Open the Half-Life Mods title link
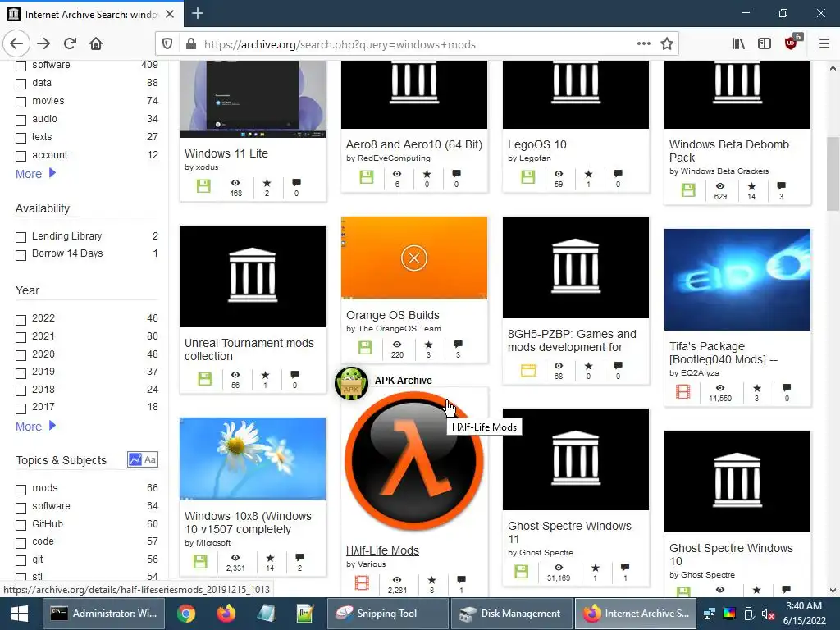Image resolution: width=840 pixels, height=630 pixels. pyautogui.click(x=382, y=550)
